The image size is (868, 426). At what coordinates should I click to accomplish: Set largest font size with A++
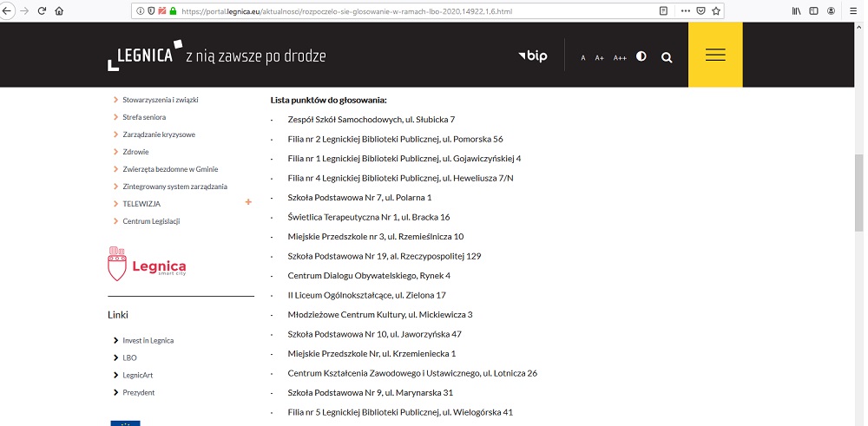pyautogui.click(x=620, y=57)
